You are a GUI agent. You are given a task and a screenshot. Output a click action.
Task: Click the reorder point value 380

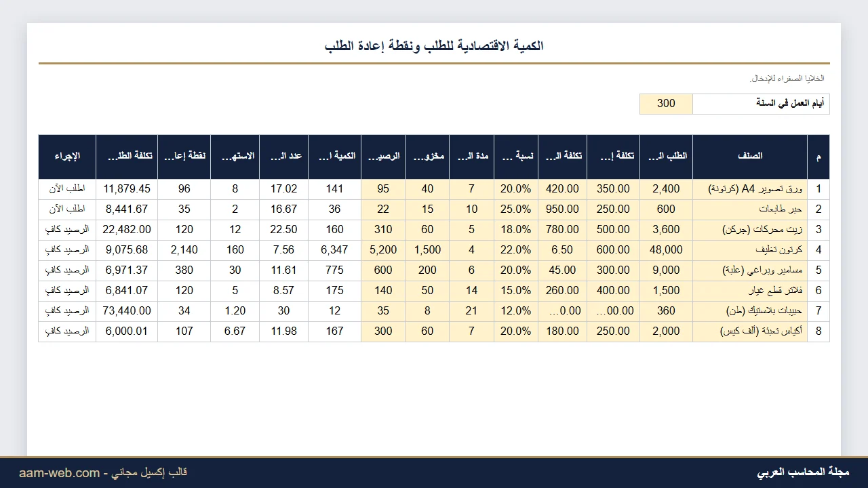(184, 270)
